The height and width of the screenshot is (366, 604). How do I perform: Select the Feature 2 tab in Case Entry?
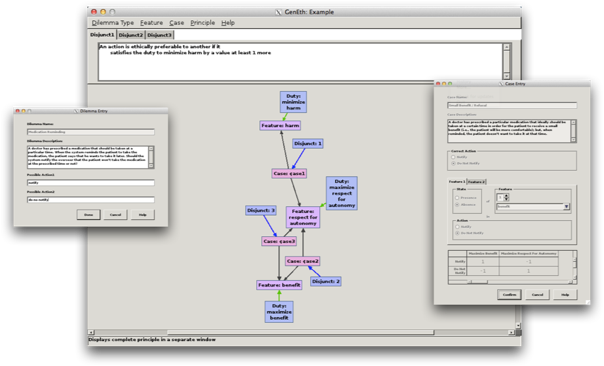tap(476, 181)
